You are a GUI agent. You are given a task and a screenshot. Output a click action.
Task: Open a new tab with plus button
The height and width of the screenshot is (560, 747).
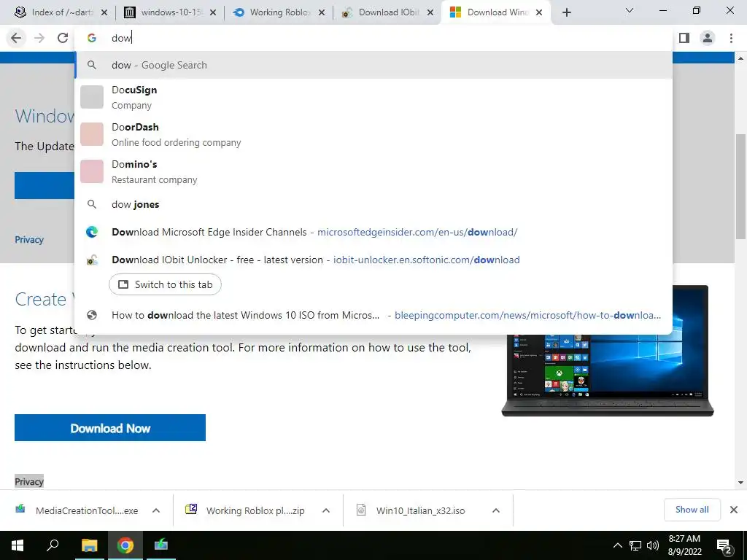[x=566, y=12]
